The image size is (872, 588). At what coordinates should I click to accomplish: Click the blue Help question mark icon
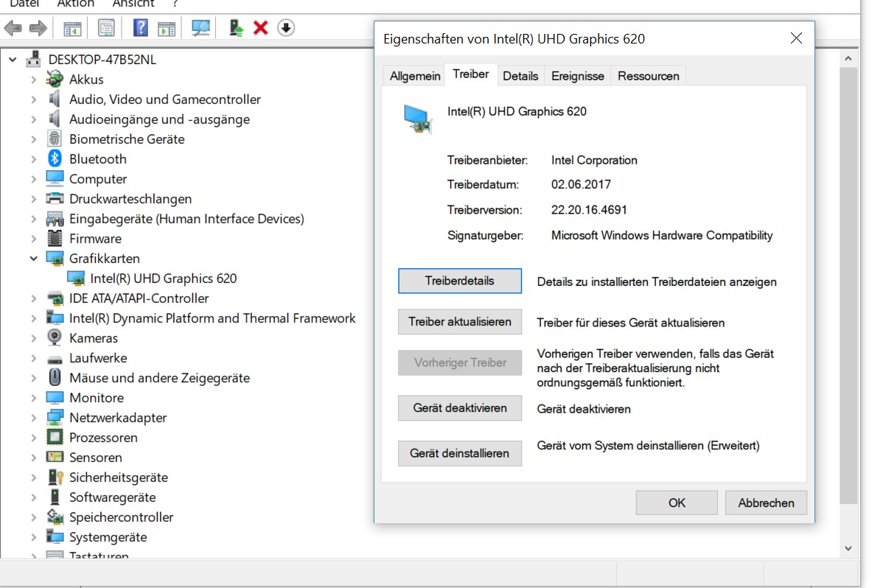(140, 28)
